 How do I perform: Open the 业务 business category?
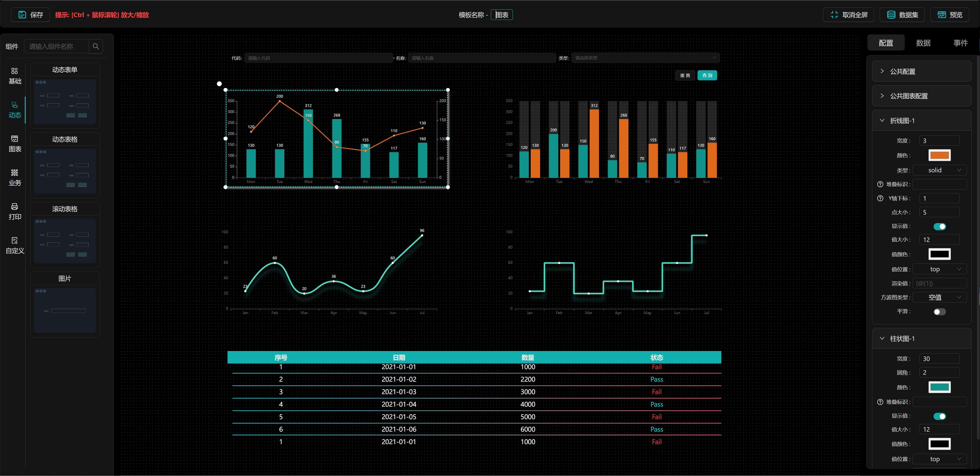[x=15, y=177]
